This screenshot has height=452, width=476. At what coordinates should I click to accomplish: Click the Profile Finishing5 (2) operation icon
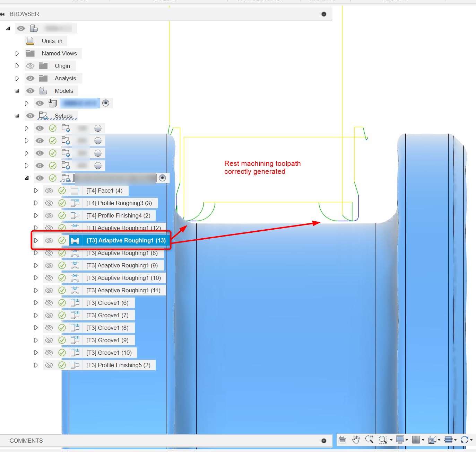[75, 365]
